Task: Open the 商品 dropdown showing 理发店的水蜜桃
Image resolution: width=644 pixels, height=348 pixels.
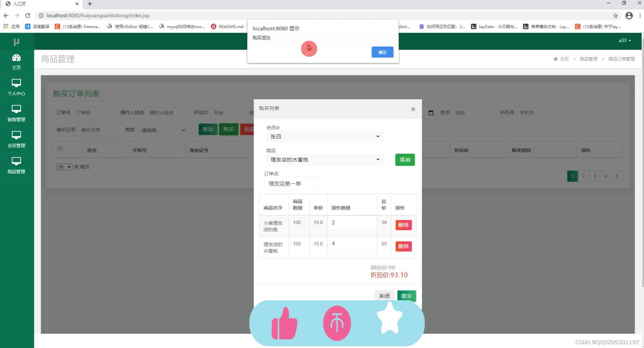Action: click(x=325, y=159)
